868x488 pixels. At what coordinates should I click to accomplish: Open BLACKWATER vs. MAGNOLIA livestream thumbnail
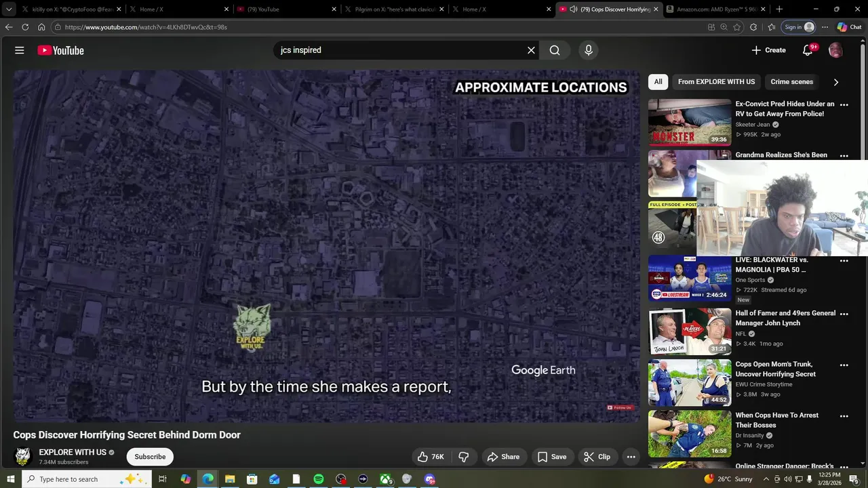pos(690,278)
